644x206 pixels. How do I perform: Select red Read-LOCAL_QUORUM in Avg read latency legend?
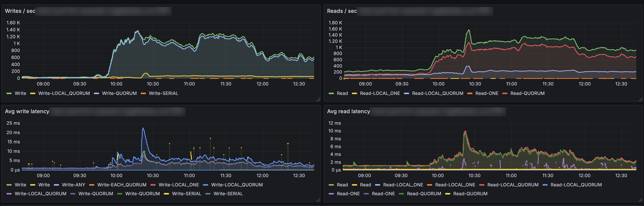coord(513,185)
